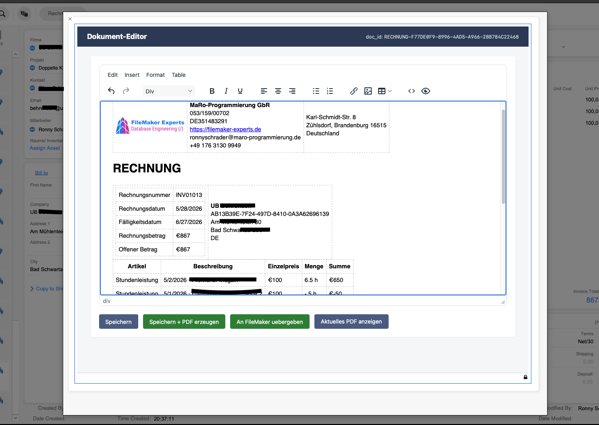Image resolution: width=599 pixels, height=425 pixels.
Task: Click the Speichern button
Action: tap(118, 322)
